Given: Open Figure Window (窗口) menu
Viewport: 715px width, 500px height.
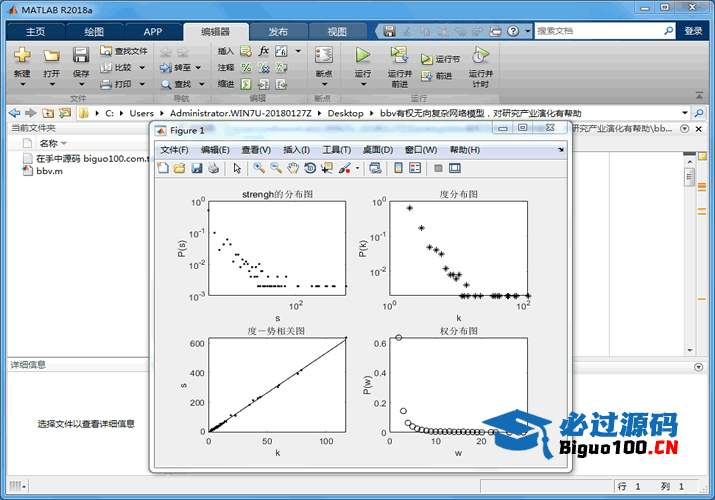Looking at the screenshot, I should coord(420,150).
